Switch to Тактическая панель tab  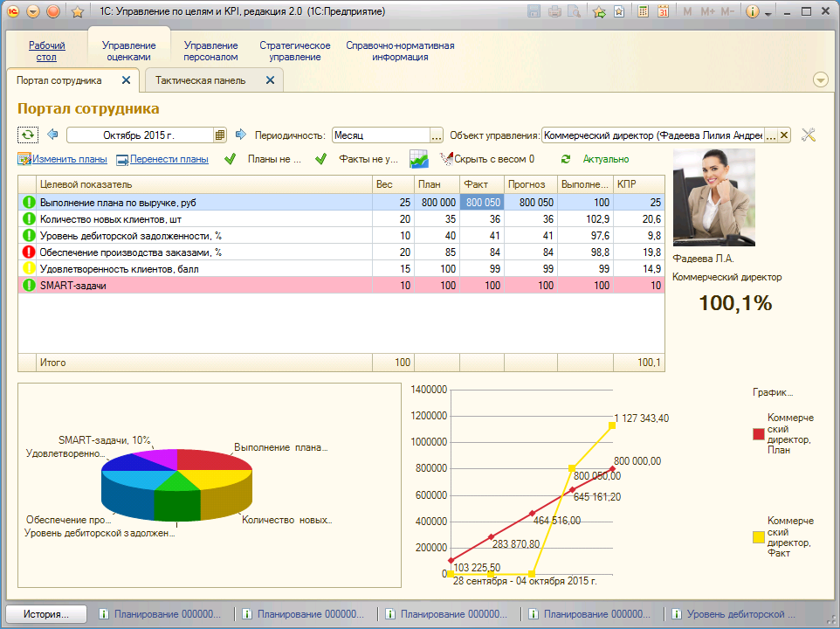coord(200,80)
